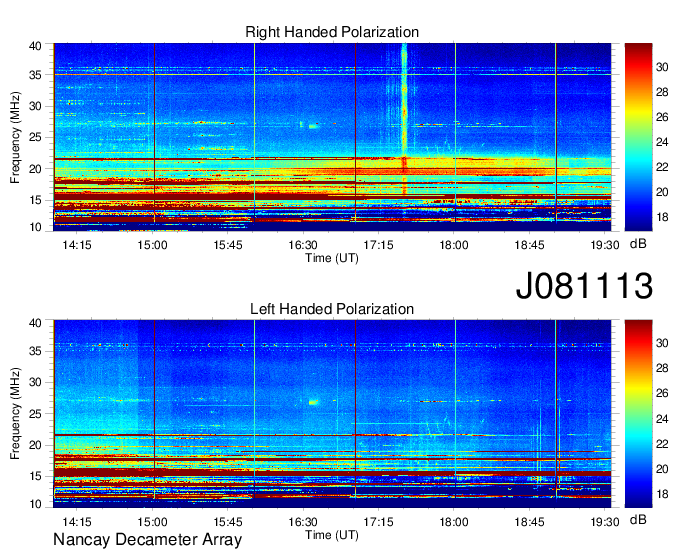Click the 18:45 time tick of Right Handed plot
Image resolution: width=680 pixels, height=552 pixels.
click(x=530, y=245)
